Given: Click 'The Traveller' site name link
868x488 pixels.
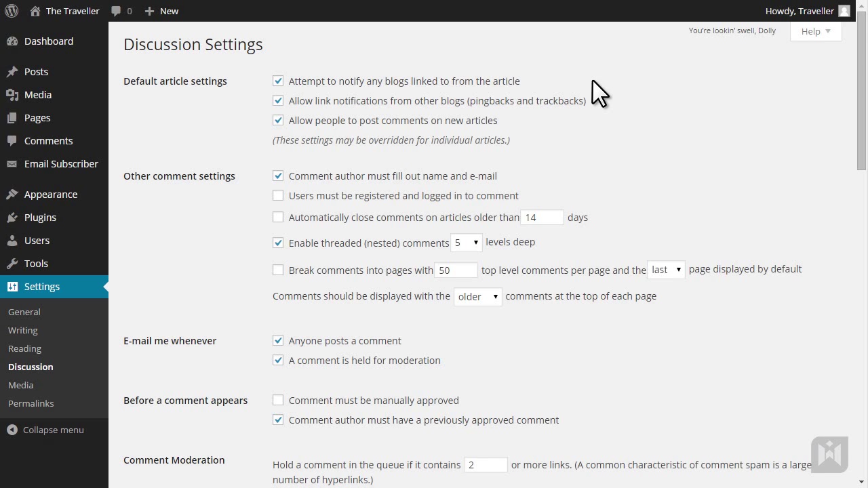Looking at the screenshot, I should pyautogui.click(x=72, y=11).
